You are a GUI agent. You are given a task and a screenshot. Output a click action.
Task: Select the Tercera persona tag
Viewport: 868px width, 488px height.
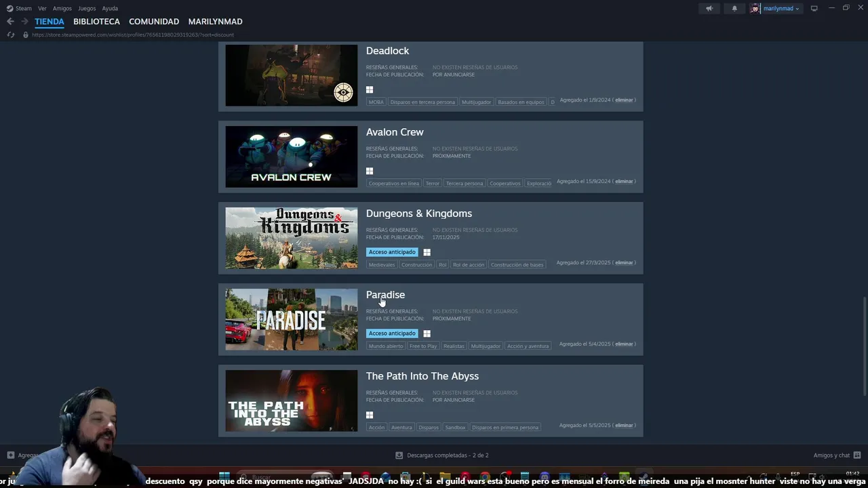(465, 184)
